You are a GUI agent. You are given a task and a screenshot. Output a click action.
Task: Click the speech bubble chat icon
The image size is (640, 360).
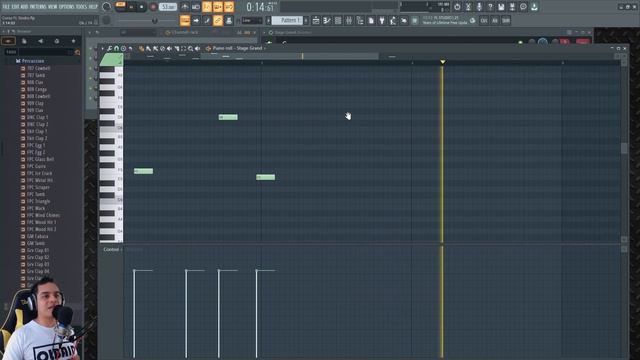(x=523, y=7)
